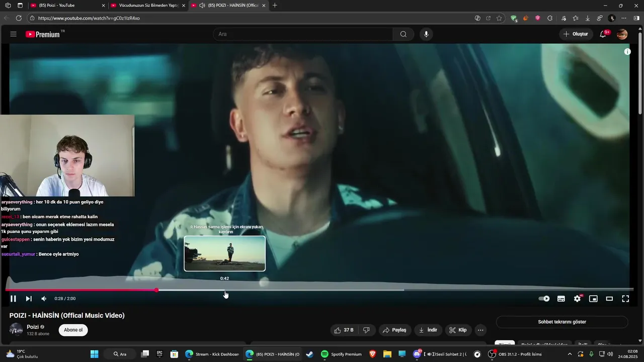Toggle the browser sidebar panel
The image size is (644, 362).
636,18
